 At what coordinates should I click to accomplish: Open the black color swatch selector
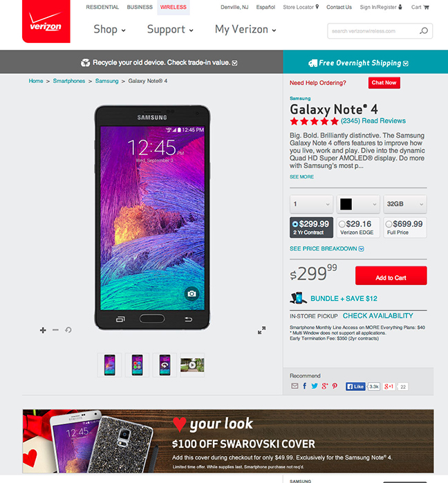(358, 204)
